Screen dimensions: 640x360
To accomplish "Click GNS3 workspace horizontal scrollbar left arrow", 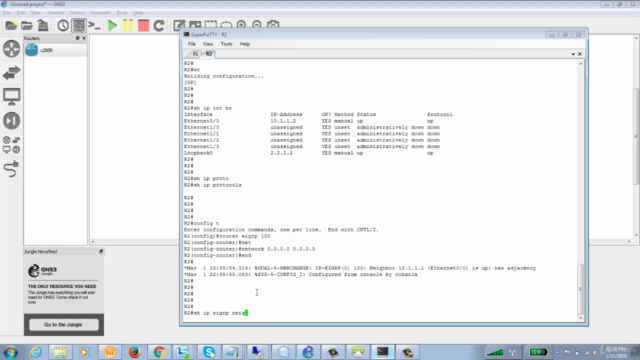I will 93,242.
